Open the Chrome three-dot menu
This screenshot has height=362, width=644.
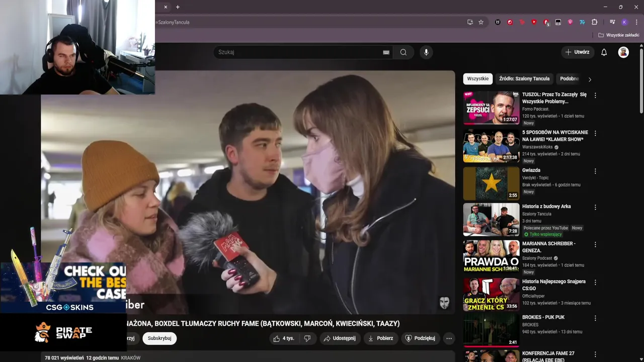636,22
